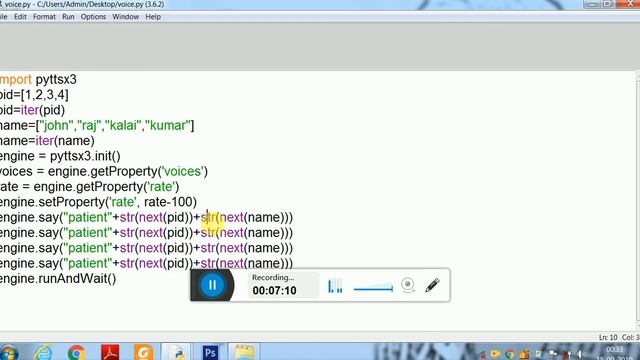The height and width of the screenshot is (360, 640).
Task: Launch Internet Explorer from taskbar
Action: click(x=43, y=353)
